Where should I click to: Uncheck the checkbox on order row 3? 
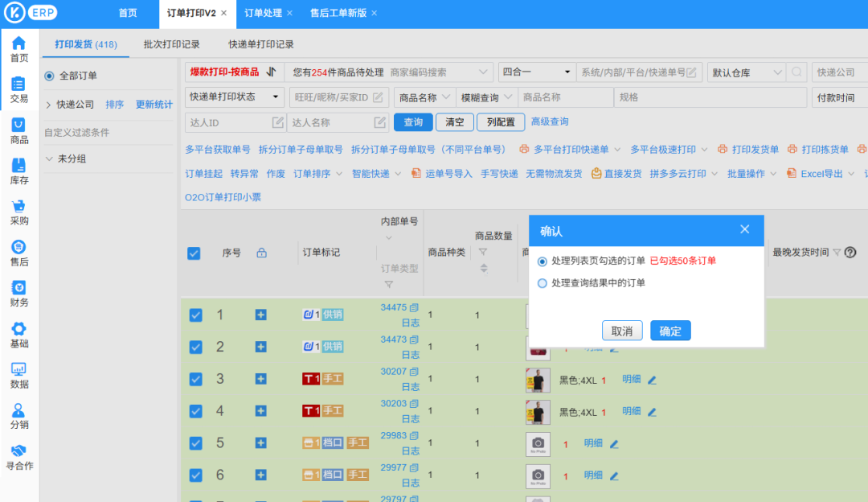pyautogui.click(x=194, y=379)
